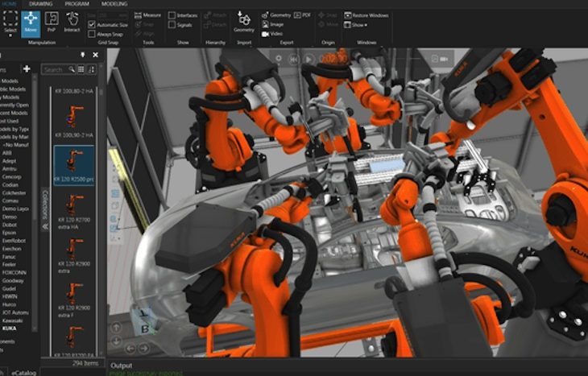Select the Codian manufacturer

point(10,185)
